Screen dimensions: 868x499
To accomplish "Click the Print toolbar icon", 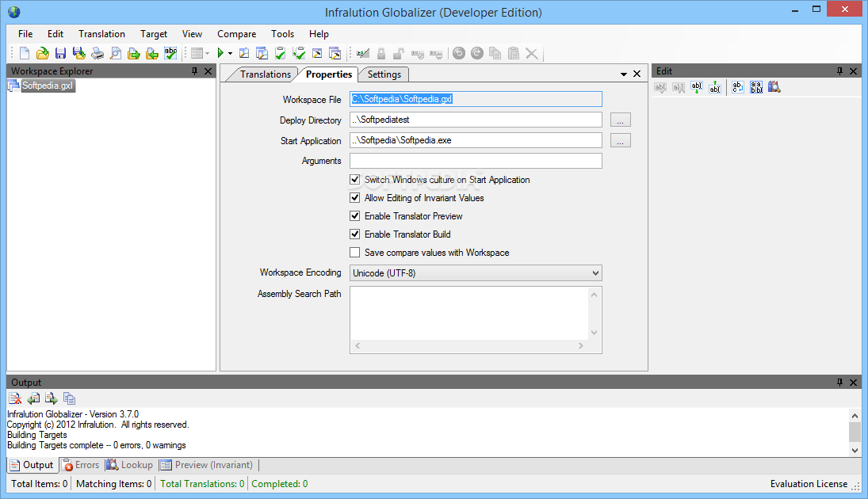I will [98, 53].
